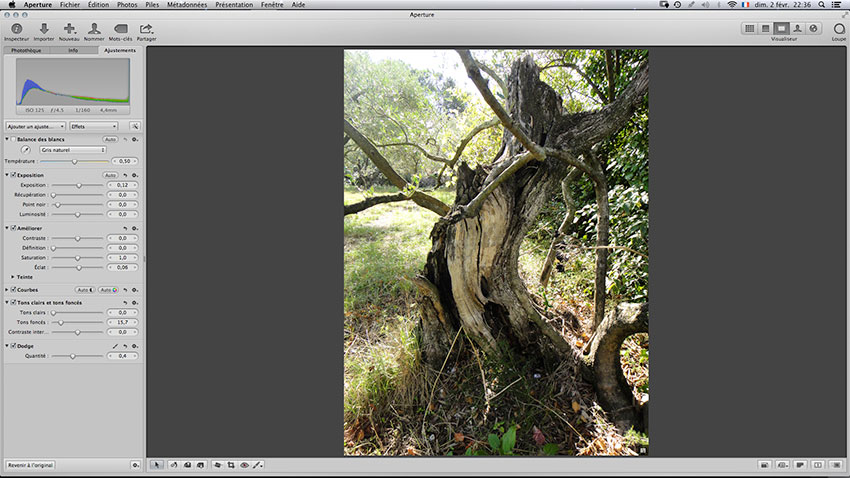This screenshot has height=478, width=850.
Task: Click the gear button beside Revenir à l'original
Action: 136,465
